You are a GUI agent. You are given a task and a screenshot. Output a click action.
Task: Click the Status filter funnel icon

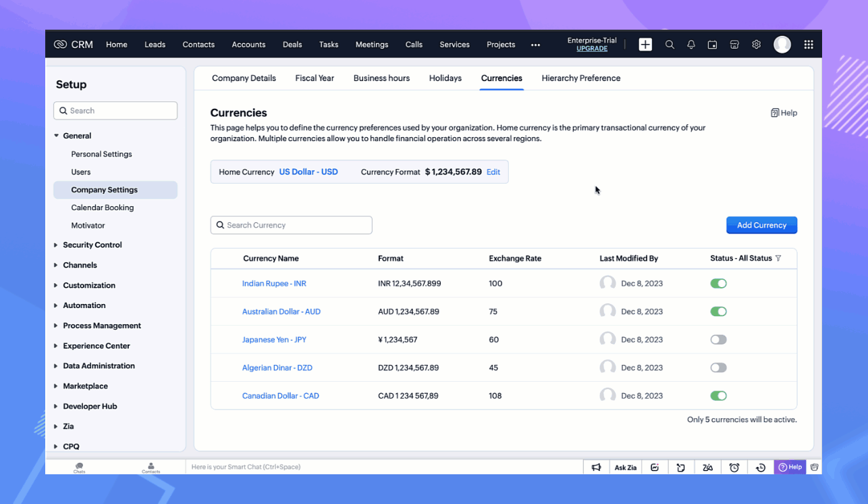tap(778, 258)
